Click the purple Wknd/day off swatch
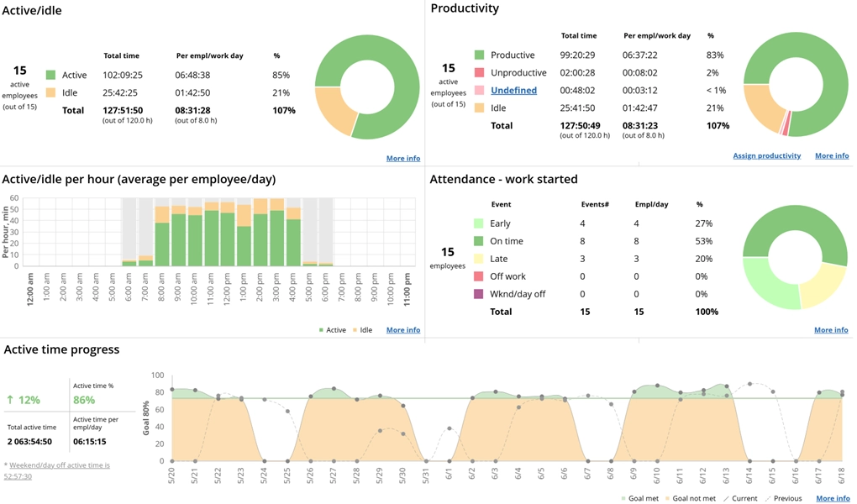The height and width of the screenshot is (504, 857). point(479,294)
